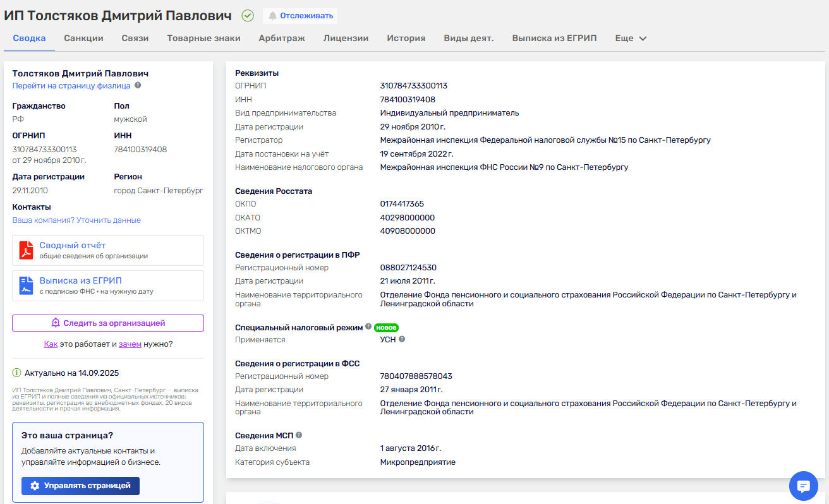829x504 pixels.
Task: Click bell icon in Следить за организацией
Action: (56, 323)
